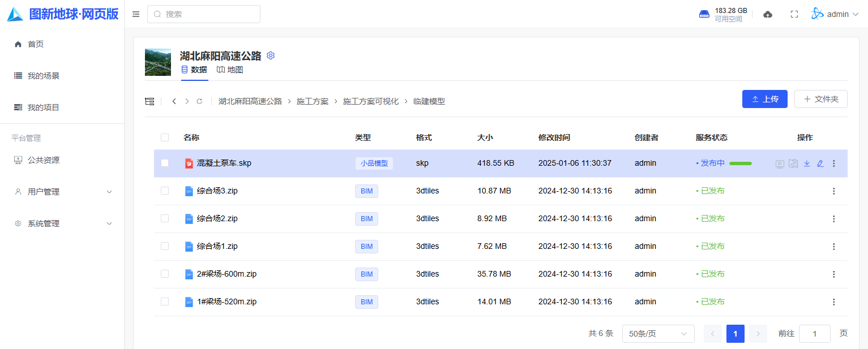Go forward with the right arrow icon
Viewport: 868px width, 349px height.
[x=187, y=101]
